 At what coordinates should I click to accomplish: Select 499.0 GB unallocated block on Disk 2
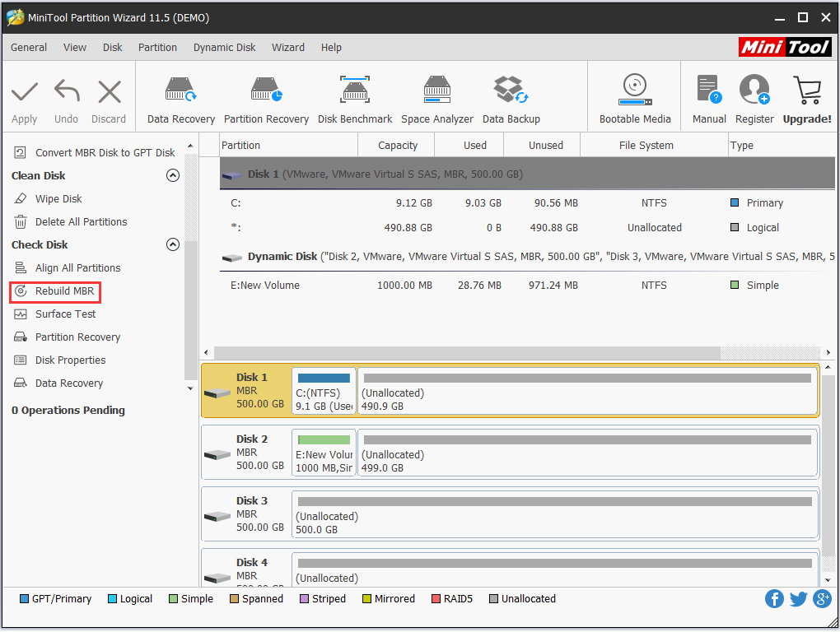(x=588, y=453)
